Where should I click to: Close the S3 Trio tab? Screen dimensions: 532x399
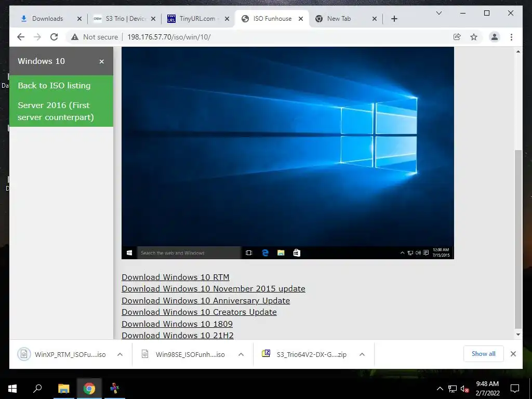coord(153,19)
